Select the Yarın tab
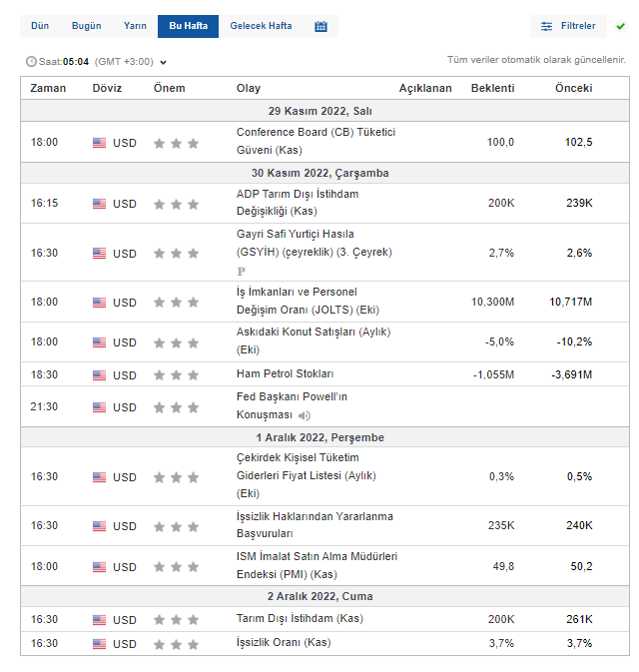This screenshot has height=672, width=639. 135,26
